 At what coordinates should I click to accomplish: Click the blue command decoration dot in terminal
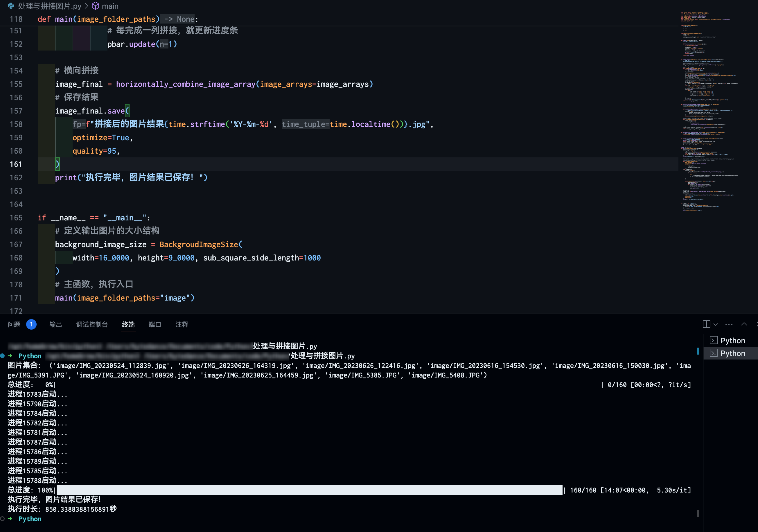pyautogui.click(x=3, y=356)
